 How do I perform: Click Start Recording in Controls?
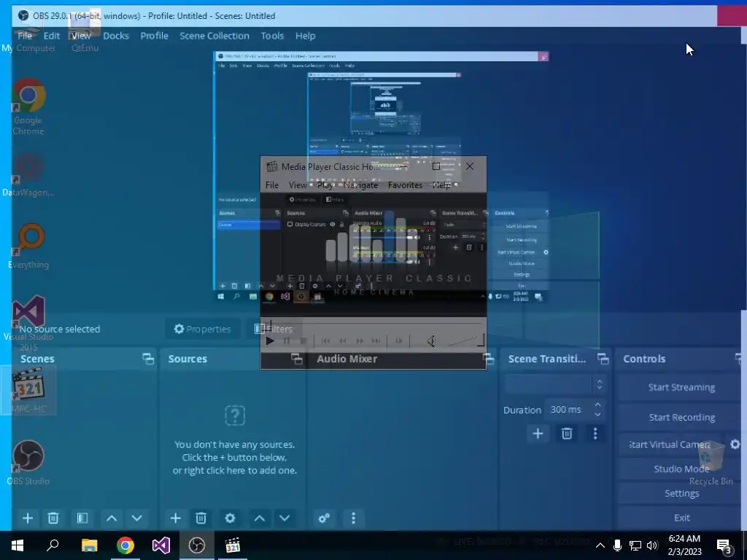click(x=681, y=417)
